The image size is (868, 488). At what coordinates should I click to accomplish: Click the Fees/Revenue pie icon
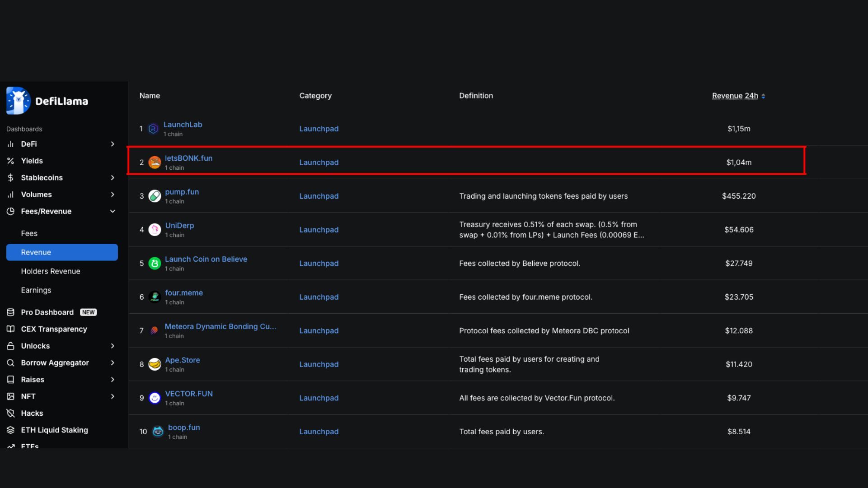[x=10, y=211]
